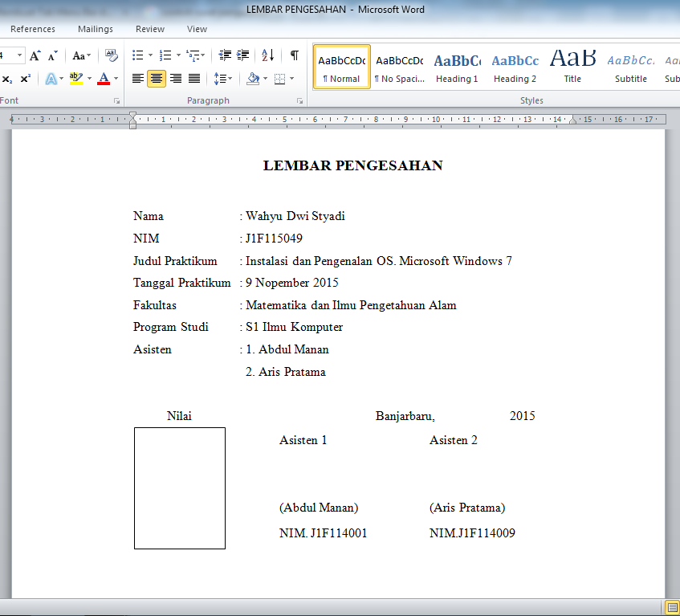The width and height of the screenshot is (680, 616).
Task: Apply red font color
Action: coord(104,79)
